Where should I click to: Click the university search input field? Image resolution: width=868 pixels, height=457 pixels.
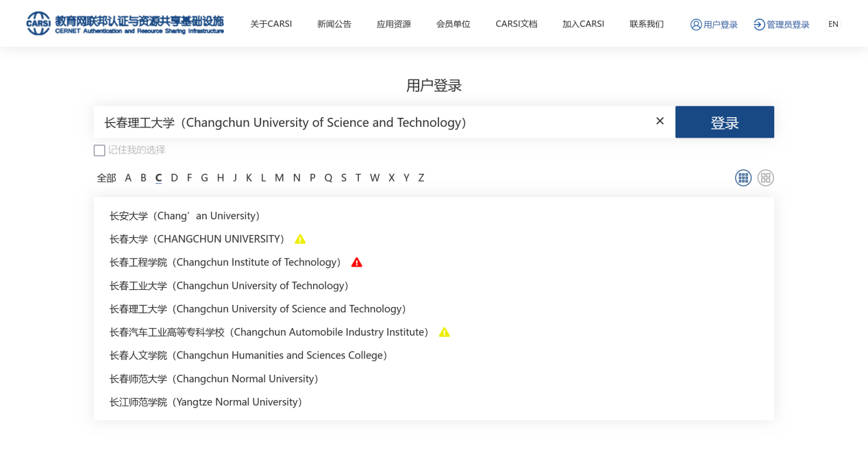coord(384,122)
